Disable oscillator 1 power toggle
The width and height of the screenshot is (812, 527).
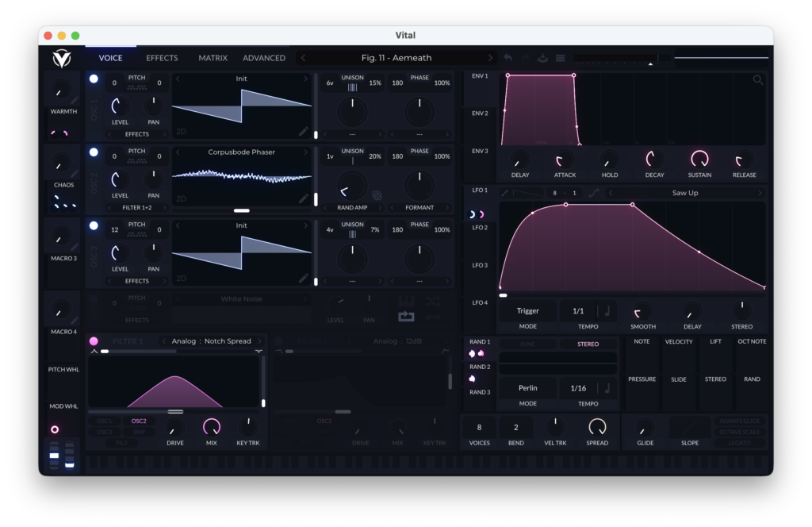[x=94, y=79]
